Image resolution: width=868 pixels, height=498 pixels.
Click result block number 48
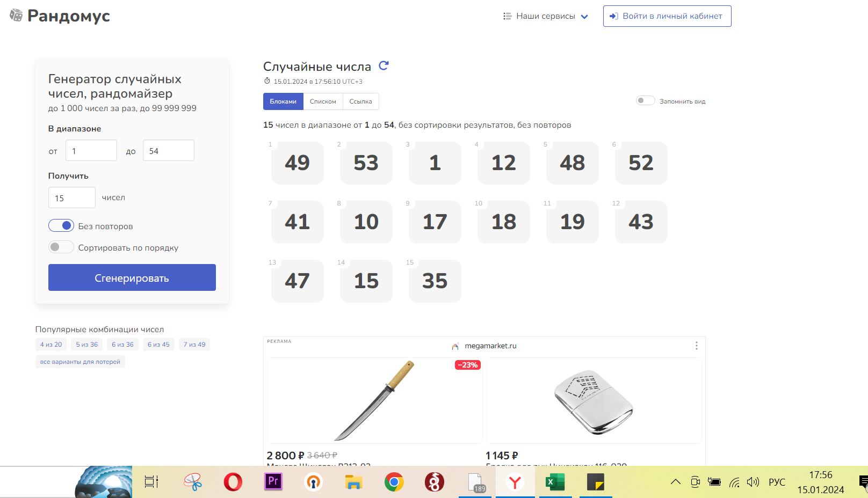[573, 163]
